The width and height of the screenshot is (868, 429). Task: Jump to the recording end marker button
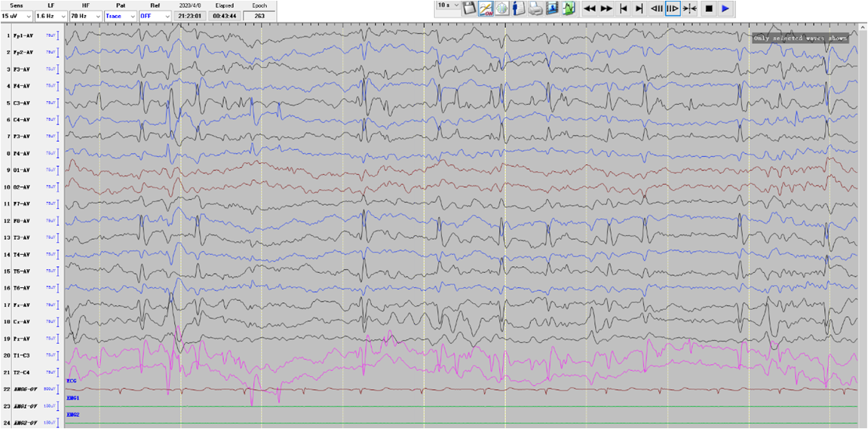pos(639,8)
